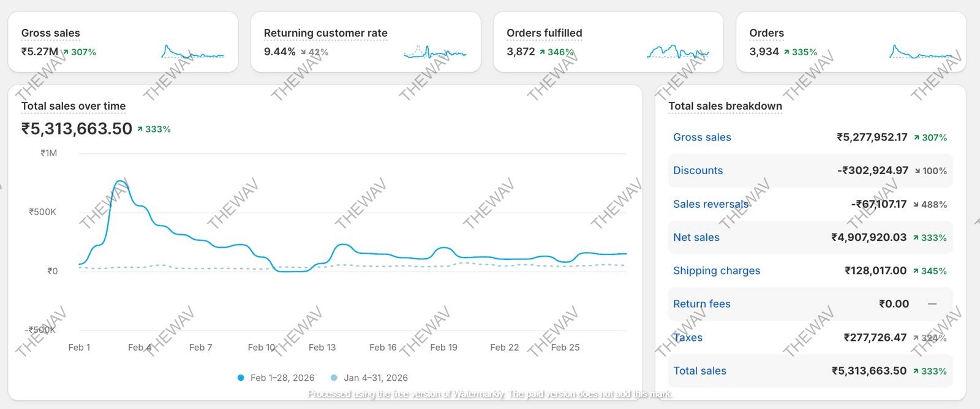Open the Return fees breakdown link
Screen dimensions: 980x409
point(702,304)
